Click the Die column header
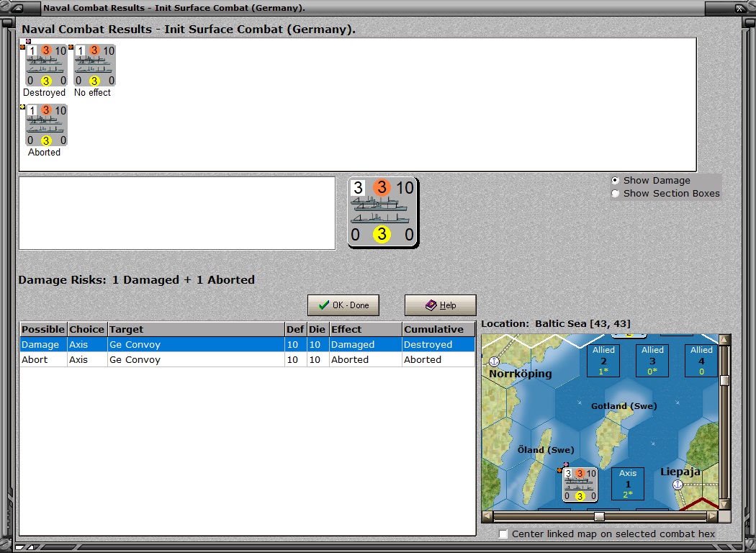The width and height of the screenshot is (756, 553). tap(318, 329)
